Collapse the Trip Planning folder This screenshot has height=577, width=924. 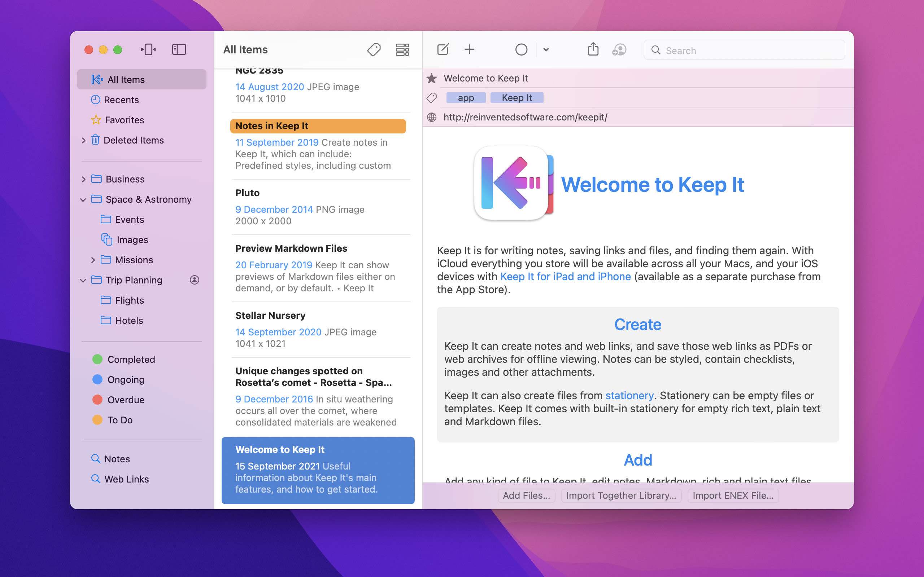point(84,280)
